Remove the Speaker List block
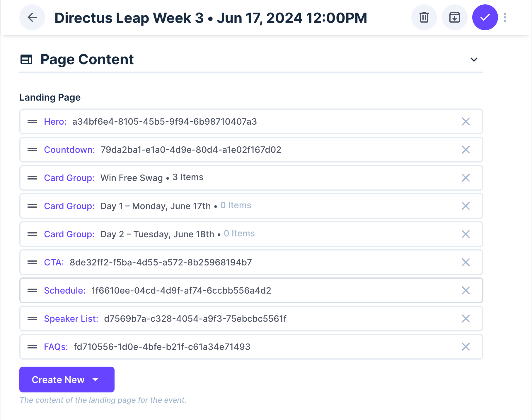 (x=465, y=319)
